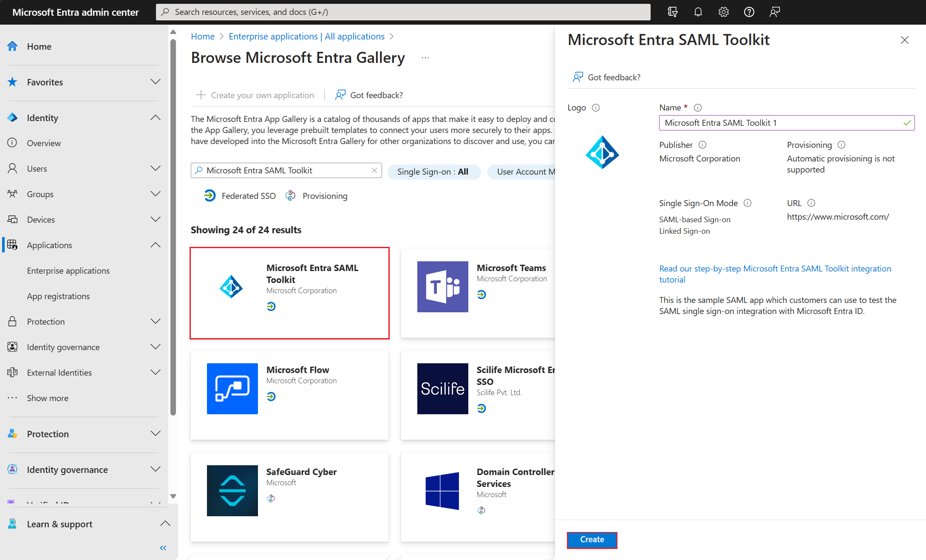Click info icon beside Single Sign-On Mode
Screen dimensions: 926x560
point(748,203)
